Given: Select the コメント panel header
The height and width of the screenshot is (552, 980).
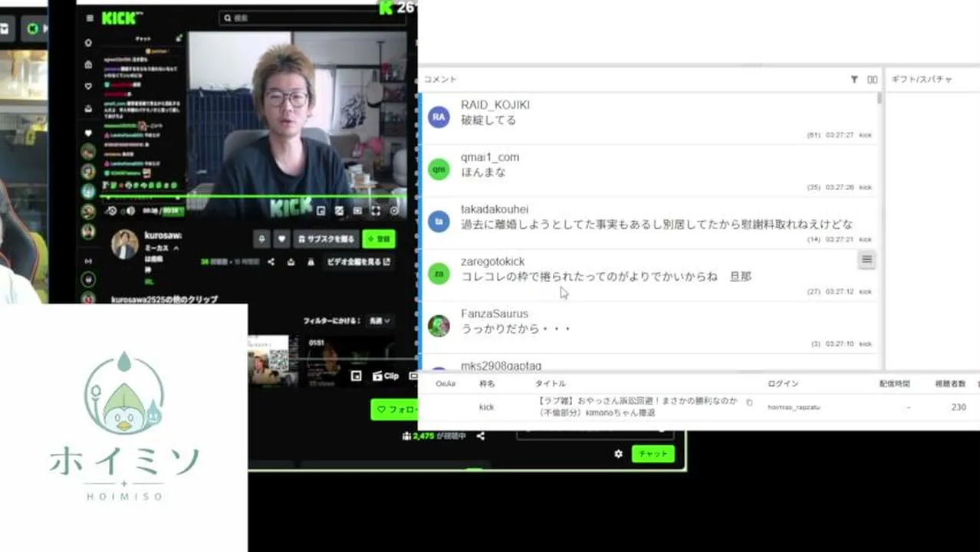Looking at the screenshot, I should pyautogui.click(x=440, y=79).
